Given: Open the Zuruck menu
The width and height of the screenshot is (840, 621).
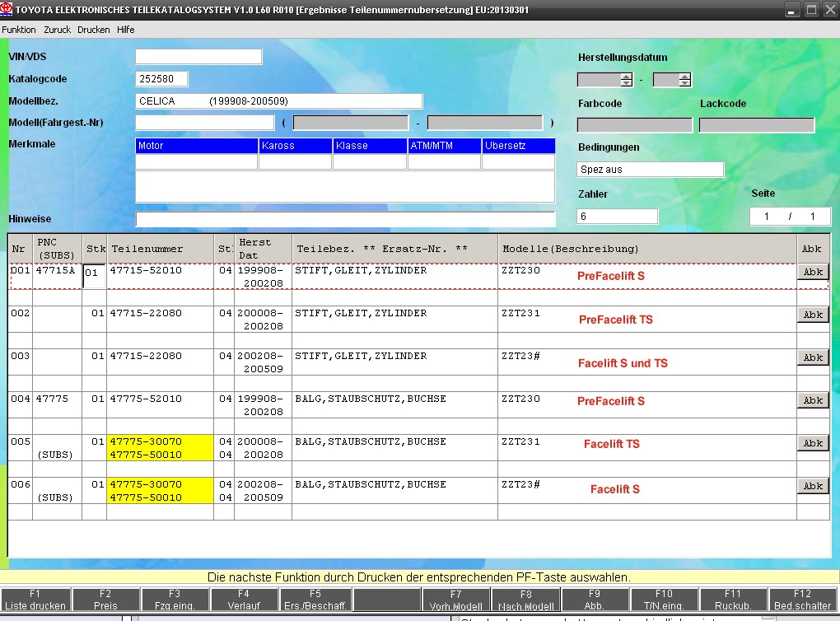Looking at the screenshot, I should pyautogui.click(x=58, y=30).
